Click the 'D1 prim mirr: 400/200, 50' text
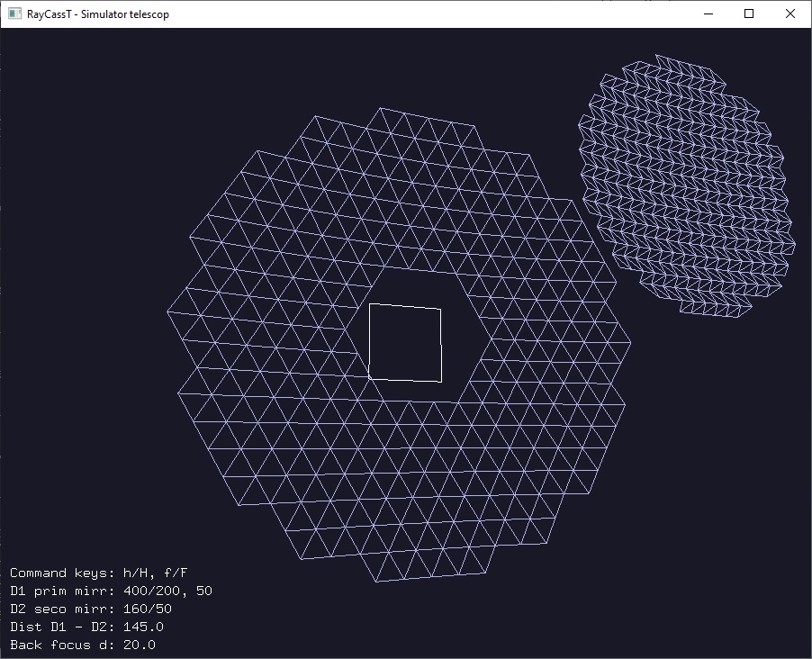The image size is (812, 659). (111, 591)
